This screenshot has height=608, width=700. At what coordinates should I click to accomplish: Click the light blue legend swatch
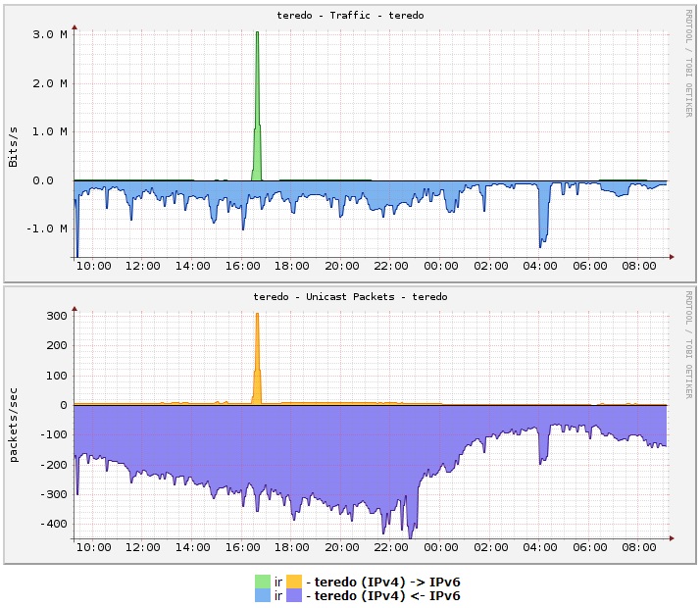pos(263,595)
